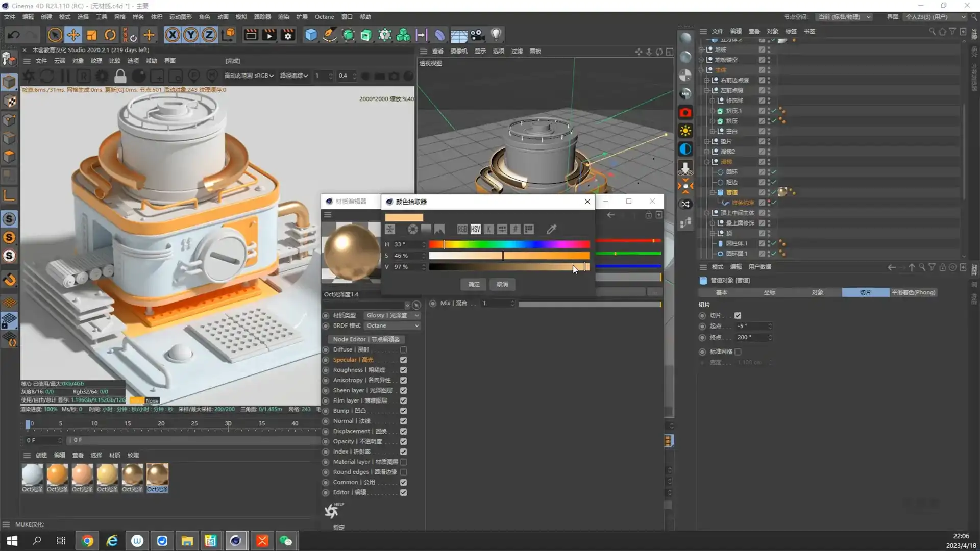This screenshot has width=980, height=551.
Task: Activate the Rotate tool
Action: tap(110, 35)
